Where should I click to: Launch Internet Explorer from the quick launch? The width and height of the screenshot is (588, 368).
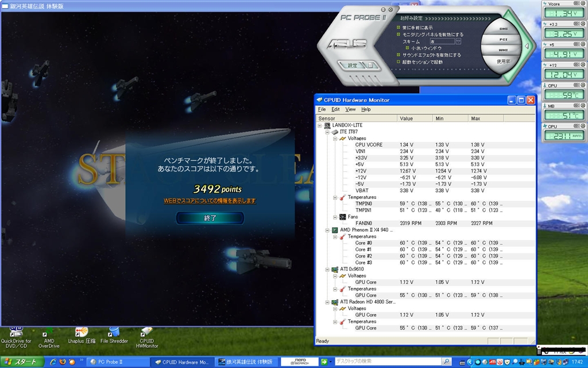tap(53, 362)
